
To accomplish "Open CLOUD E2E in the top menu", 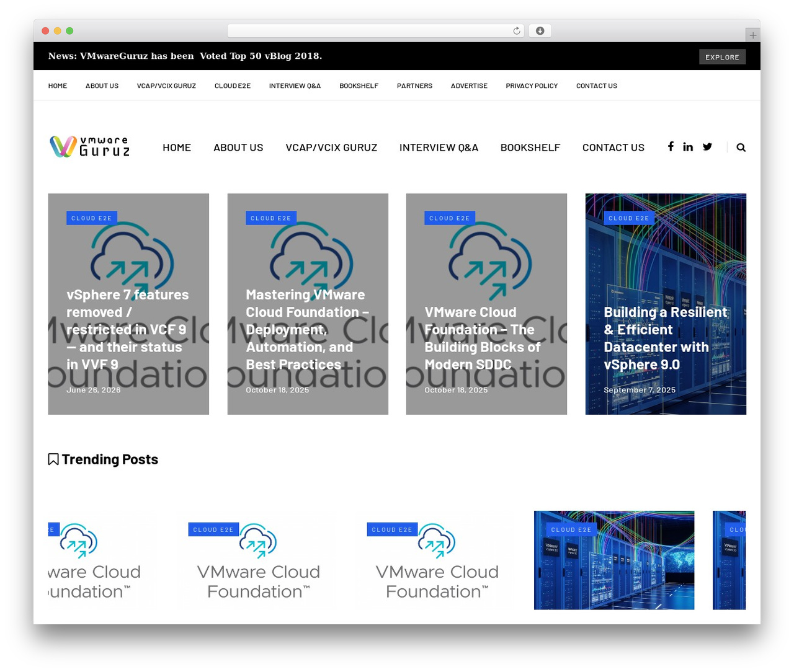I will pos(233,86).
